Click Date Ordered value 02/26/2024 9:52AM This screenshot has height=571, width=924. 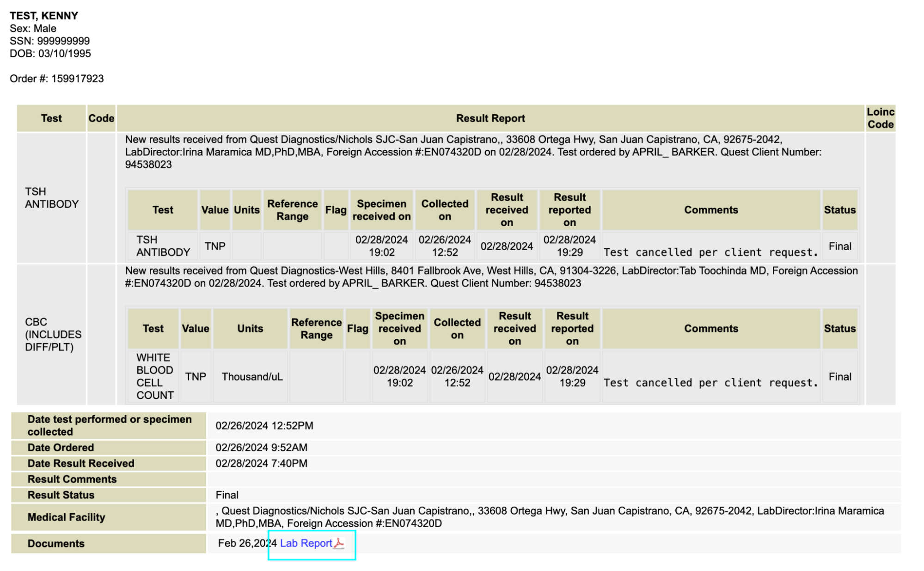pyautogui.click(x=261, y=448)
